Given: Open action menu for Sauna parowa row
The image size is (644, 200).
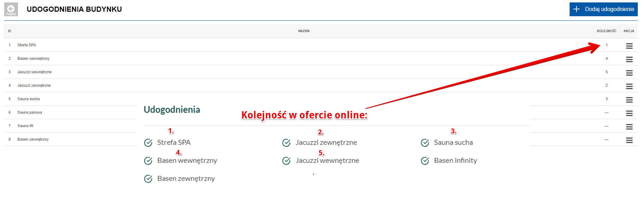Looking at the screenshot, I should (629, 113).
